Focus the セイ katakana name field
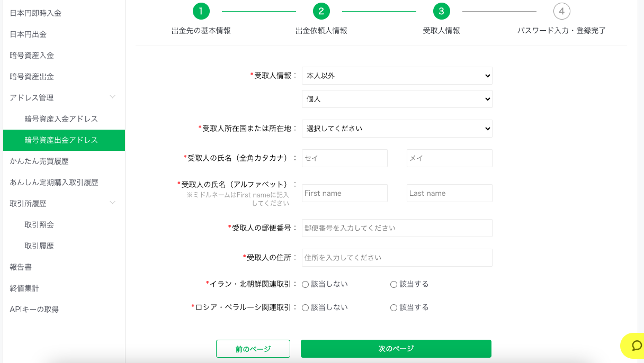The image size is (644, 363). tap(345, 158)
